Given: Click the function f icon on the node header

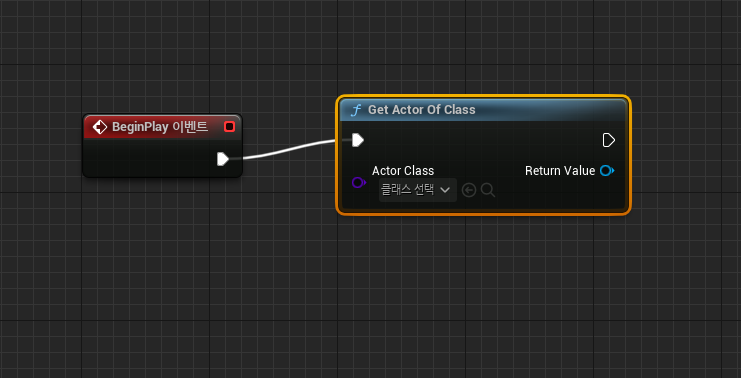Looking at the screenshot, I should 356,111.
